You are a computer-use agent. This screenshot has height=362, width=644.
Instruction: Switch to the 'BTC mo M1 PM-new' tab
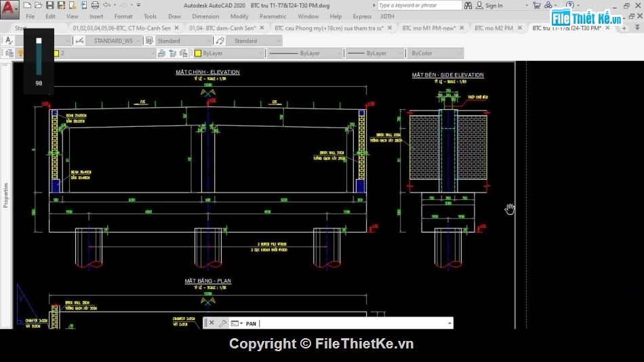click(429, 28)
